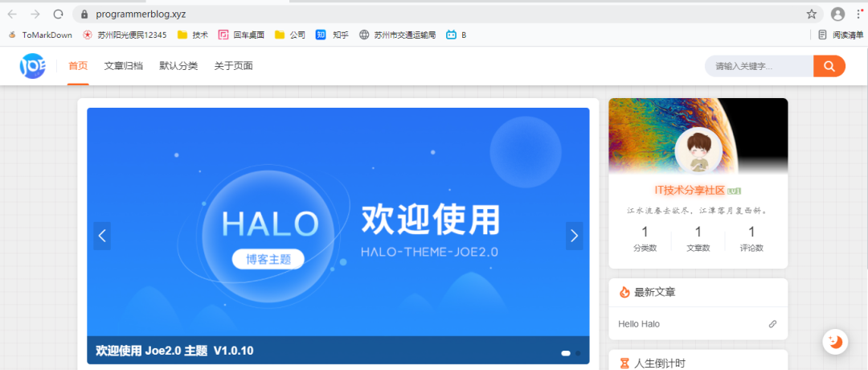Click 欢迎使用 Joe2.0 主题 V1.0.10 caption
The image size is (868, 370).
175,351
